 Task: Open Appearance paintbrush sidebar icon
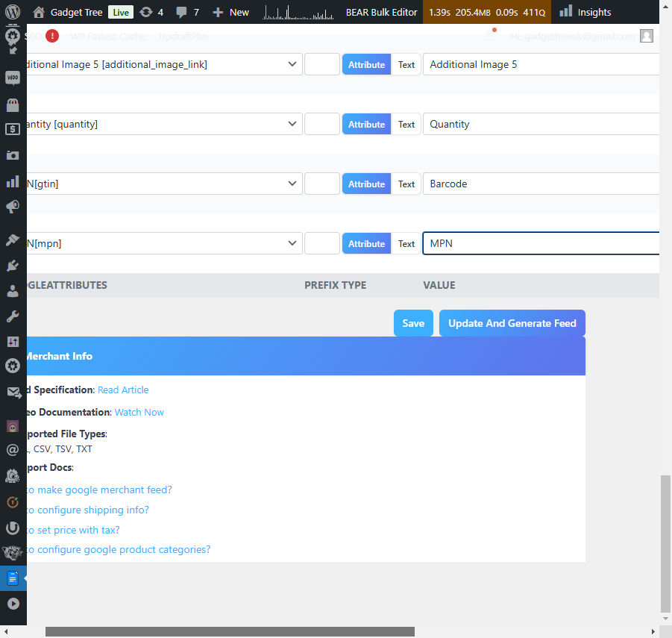(x=13, y=240)
